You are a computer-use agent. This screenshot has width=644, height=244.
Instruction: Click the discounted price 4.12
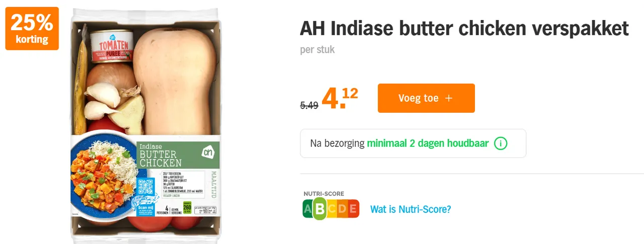click(x=340, y=98)
